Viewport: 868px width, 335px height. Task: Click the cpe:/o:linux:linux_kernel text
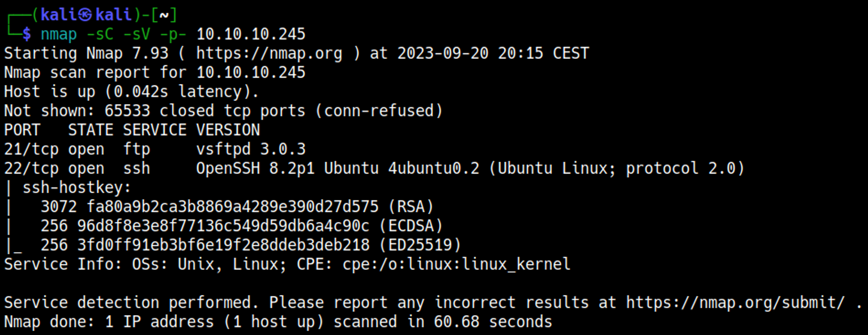[456, 264]
